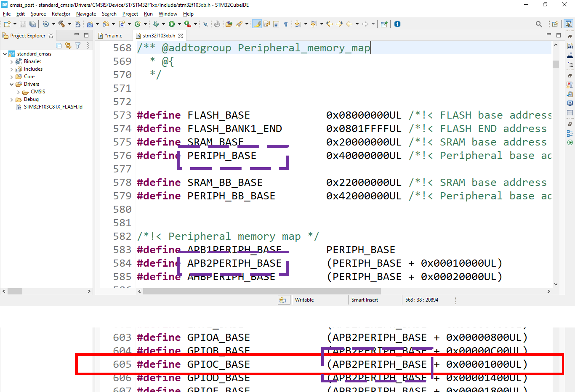Navigate back with yellow left arrow

point(349,24)
